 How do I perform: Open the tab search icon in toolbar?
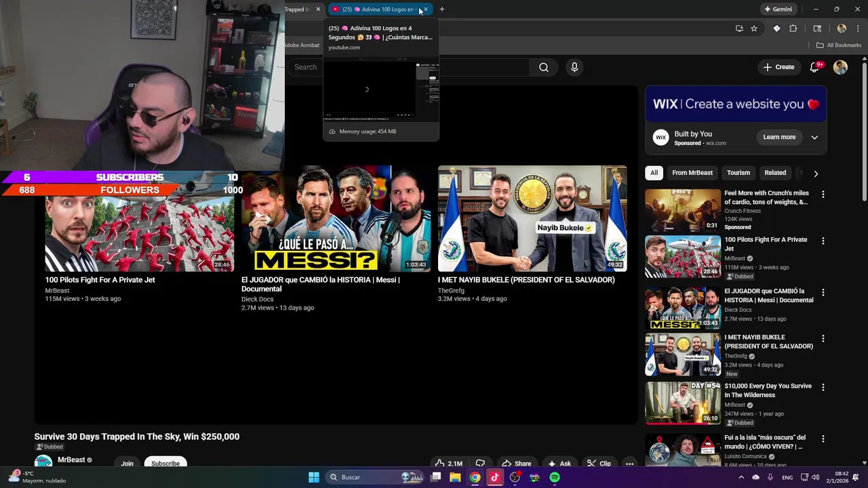[x=817, y=28]
